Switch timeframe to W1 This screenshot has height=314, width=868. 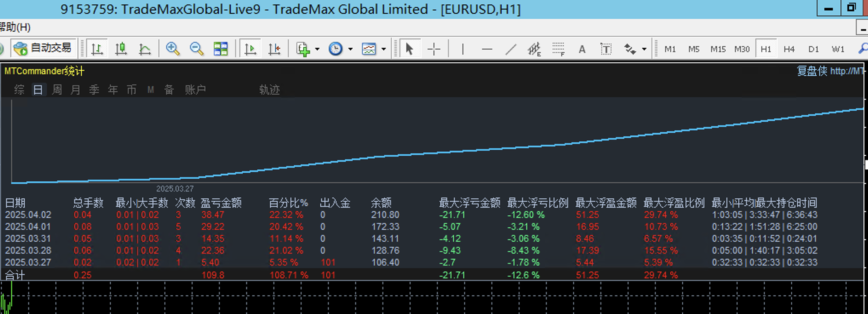pos(838,49)
